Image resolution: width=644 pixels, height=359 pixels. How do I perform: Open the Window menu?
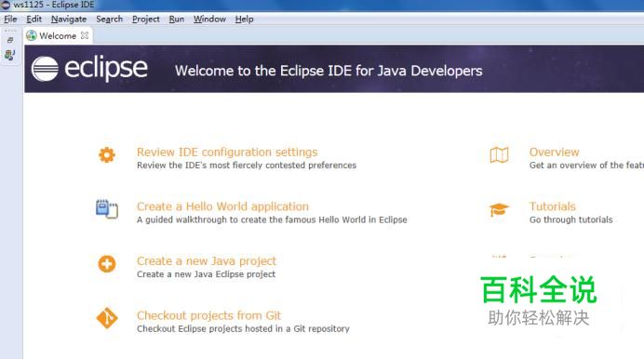point(209,19)
